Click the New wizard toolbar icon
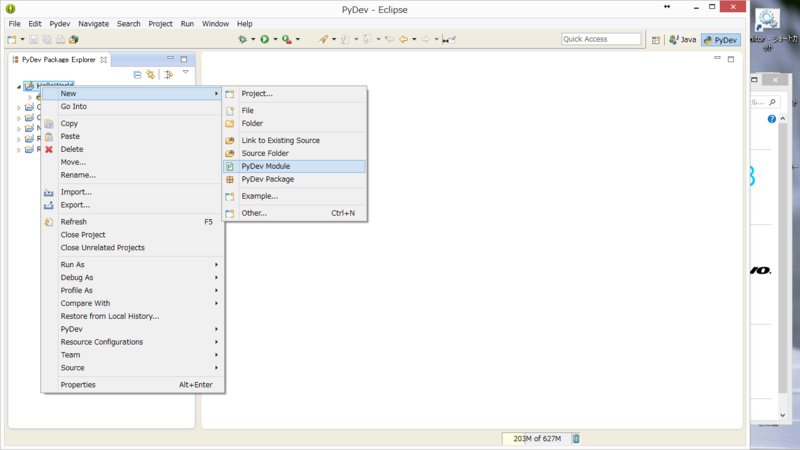 (x=12, y=39)
